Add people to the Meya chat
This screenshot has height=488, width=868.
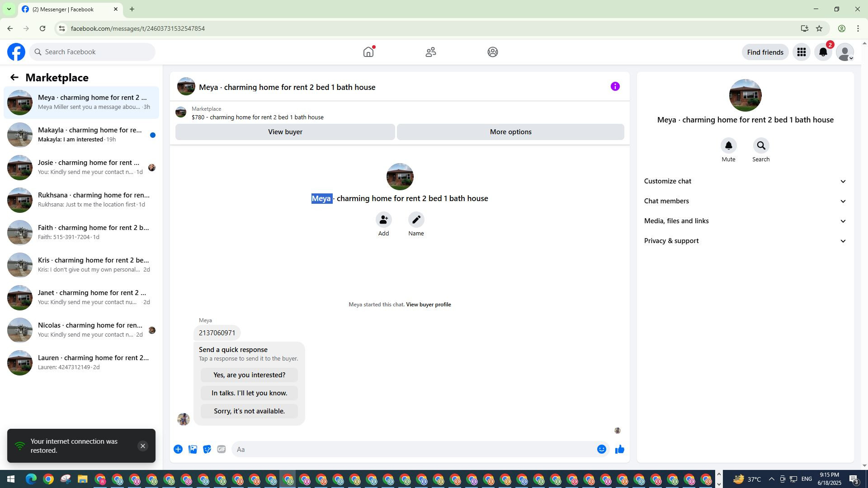click(383, 220)
